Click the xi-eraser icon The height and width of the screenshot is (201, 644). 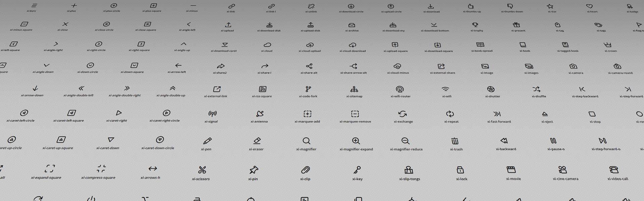(257, 141)
